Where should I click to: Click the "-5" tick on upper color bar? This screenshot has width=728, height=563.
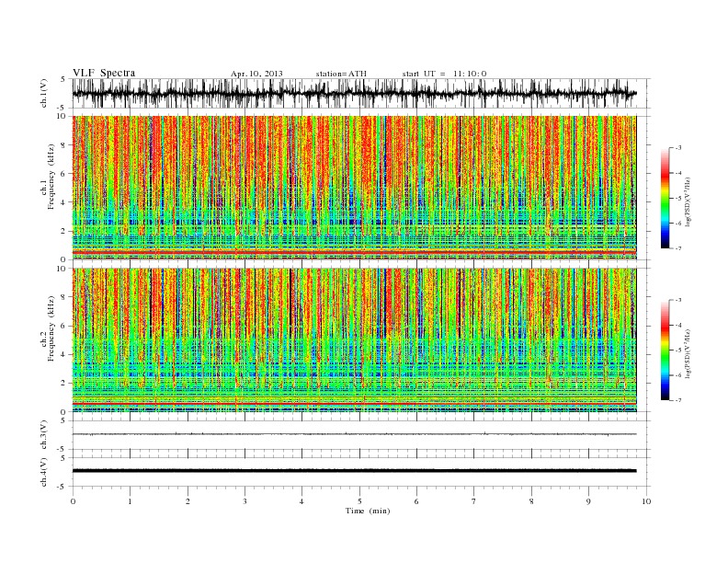tap(678, 199)
